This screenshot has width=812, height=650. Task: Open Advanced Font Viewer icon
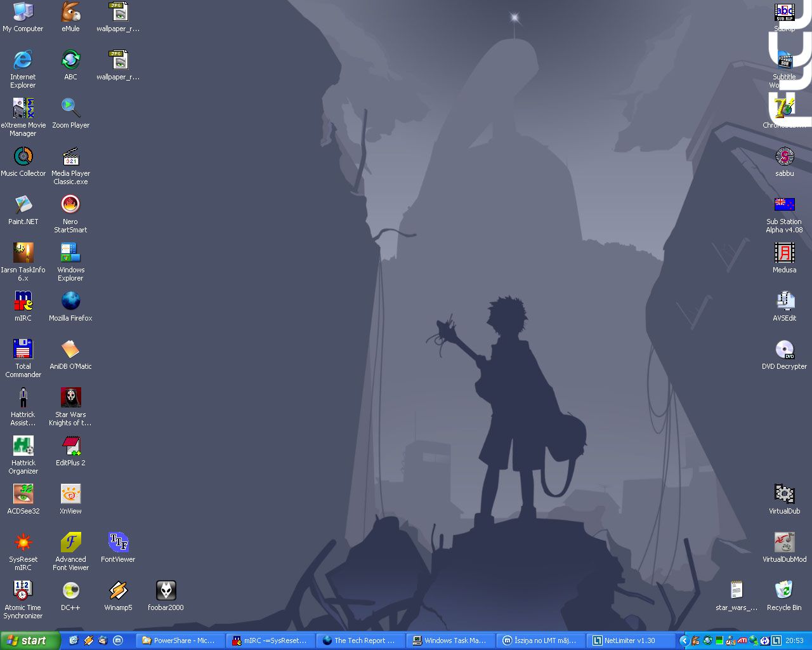click(70, 552)
